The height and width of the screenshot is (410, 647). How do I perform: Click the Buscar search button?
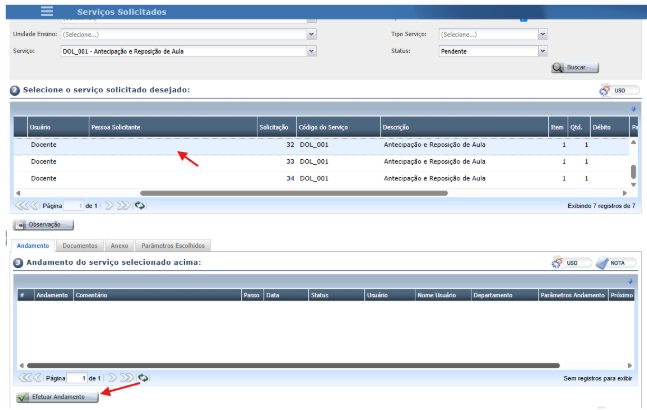[x=575, y=67]
